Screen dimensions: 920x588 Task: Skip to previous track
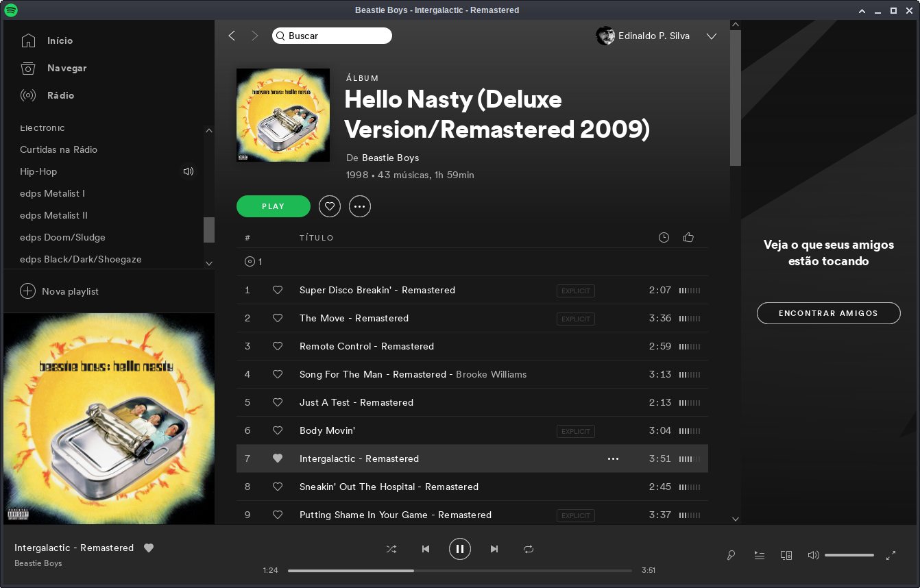click(426, 549)
